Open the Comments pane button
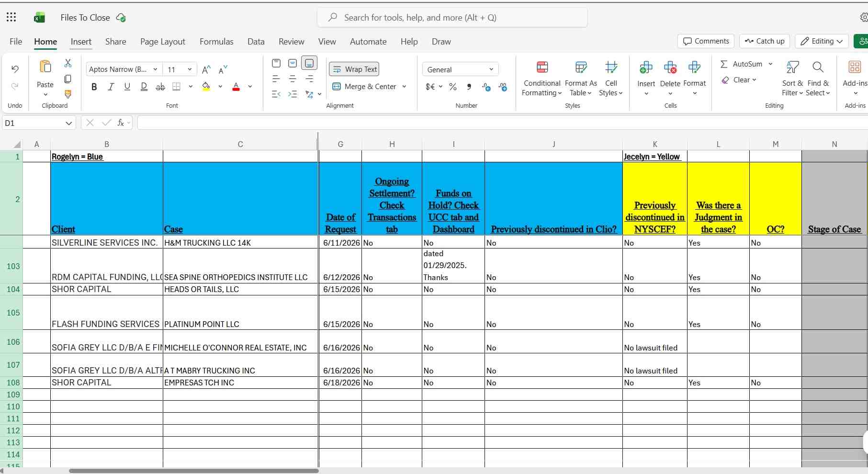 point(706,41)
